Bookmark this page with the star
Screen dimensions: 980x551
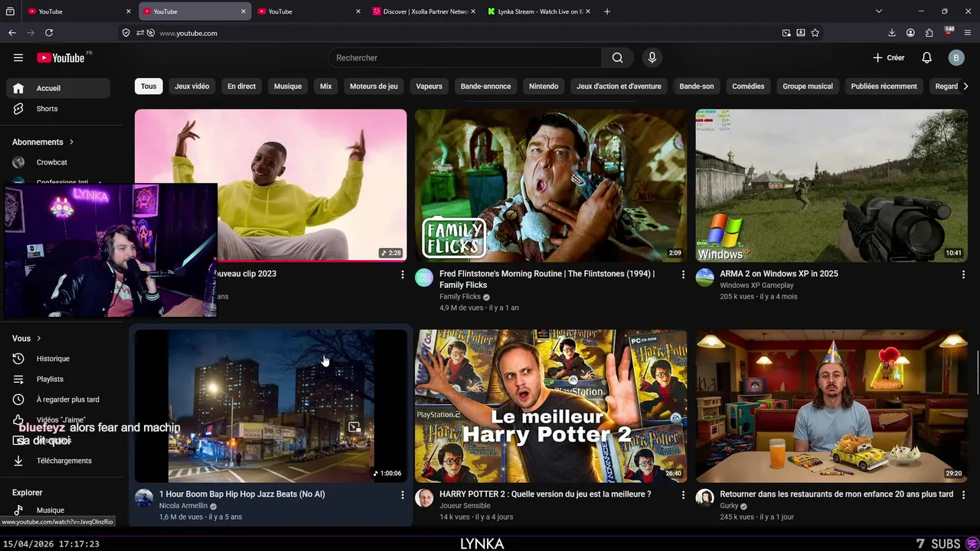click(815, 33)
